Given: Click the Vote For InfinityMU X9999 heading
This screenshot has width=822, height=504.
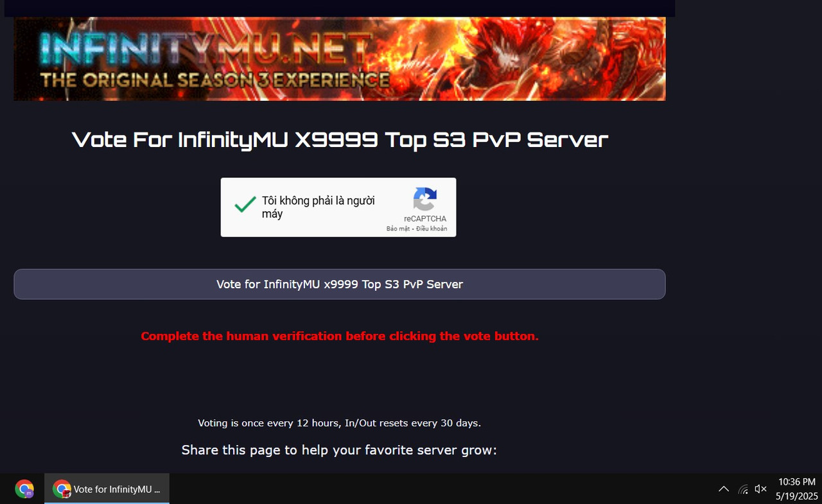Looking at the screenshot, I should (x=340, y=139).
